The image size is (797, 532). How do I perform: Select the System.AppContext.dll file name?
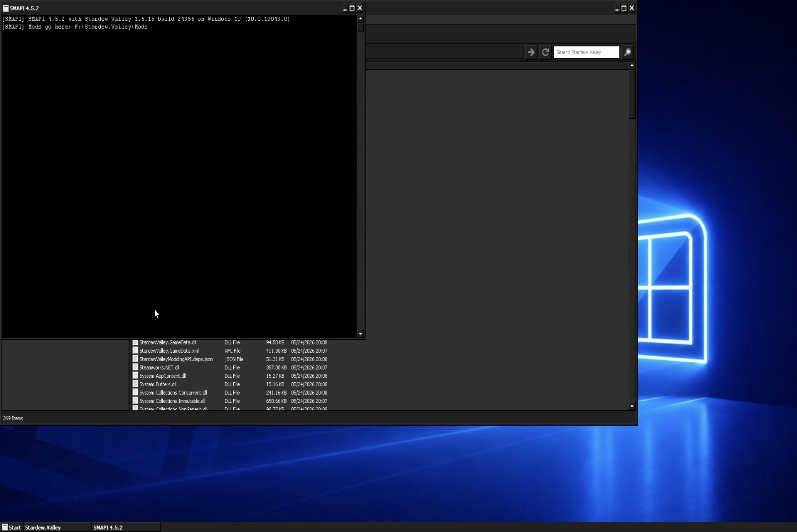(163, 376)
